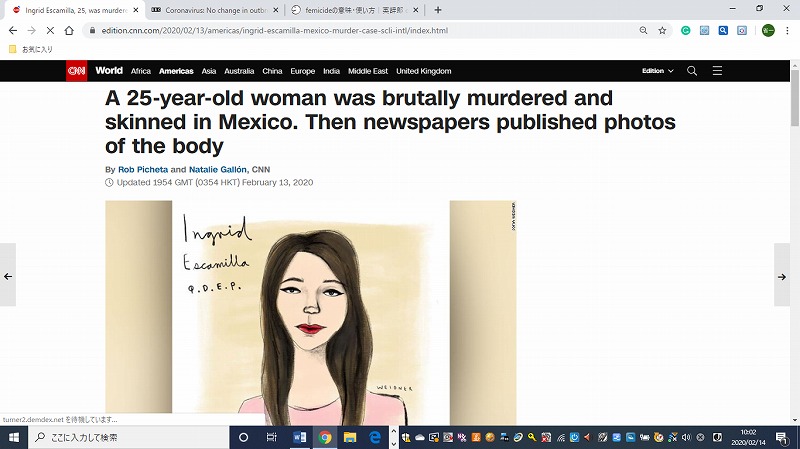Screen dimensions: 800x449
Task: Open the United Kingdom section
Action: click(423, 71)
